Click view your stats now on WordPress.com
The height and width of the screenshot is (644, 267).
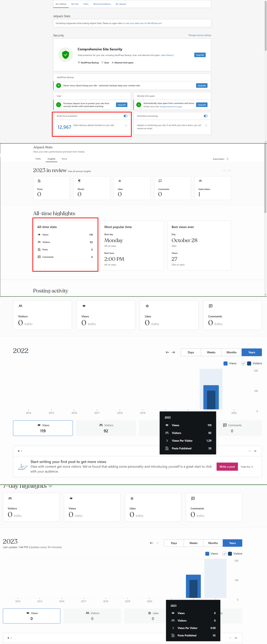pyautogui.click(x=143, y=23)
